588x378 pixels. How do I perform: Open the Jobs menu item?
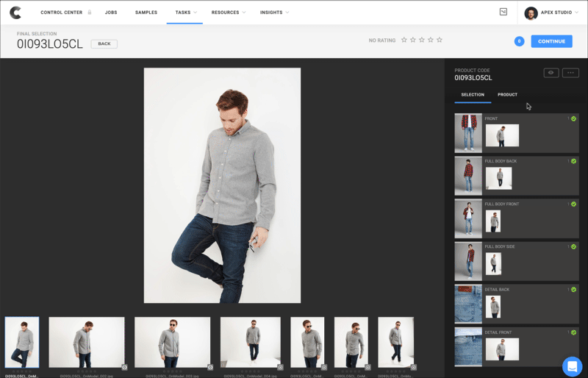(111, 13)
